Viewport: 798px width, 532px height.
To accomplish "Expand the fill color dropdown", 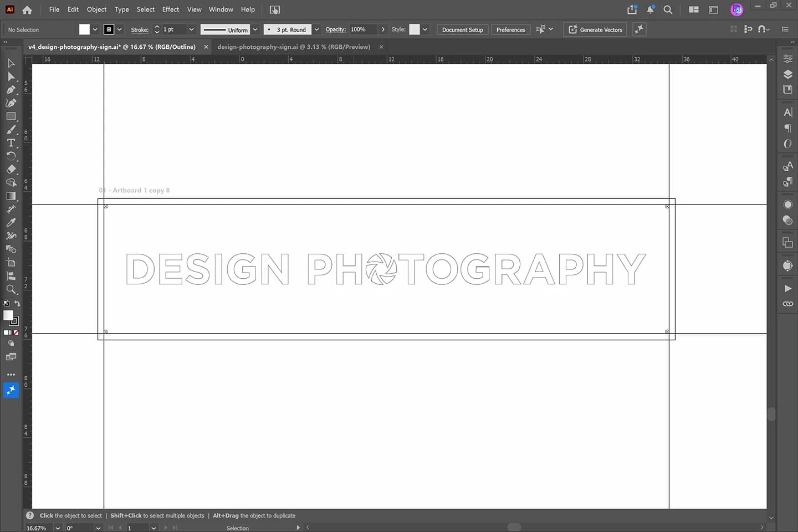I will pyautogui.click(x=95, y=29).
